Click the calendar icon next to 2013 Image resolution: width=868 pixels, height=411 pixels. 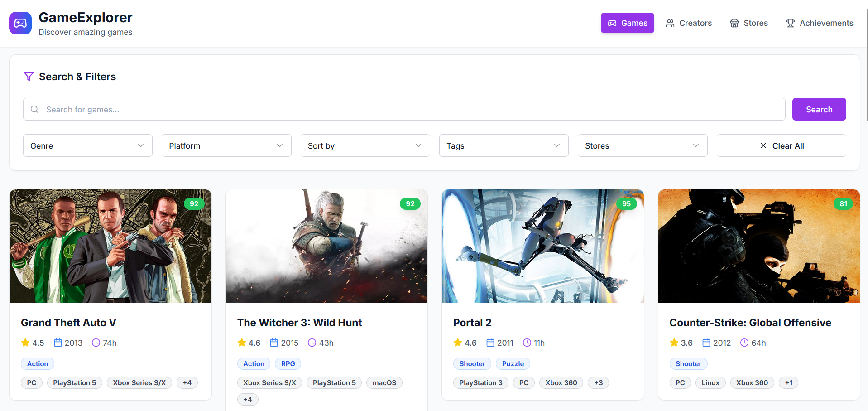pos(58,343)
